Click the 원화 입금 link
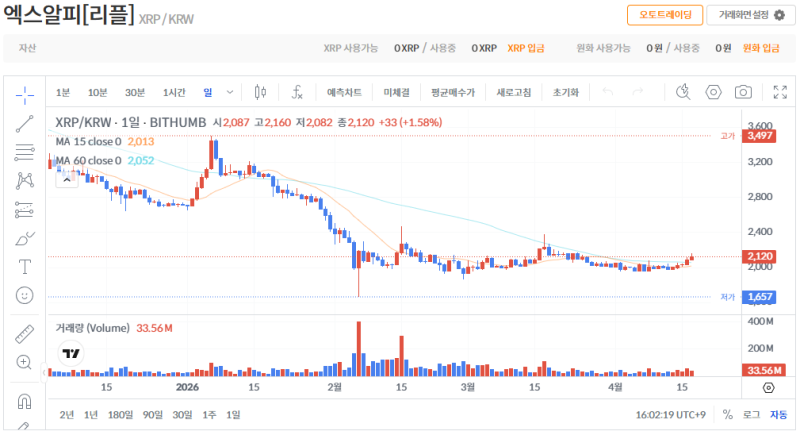Viewport: 800px width, 435px height. (x=761, y=48)
